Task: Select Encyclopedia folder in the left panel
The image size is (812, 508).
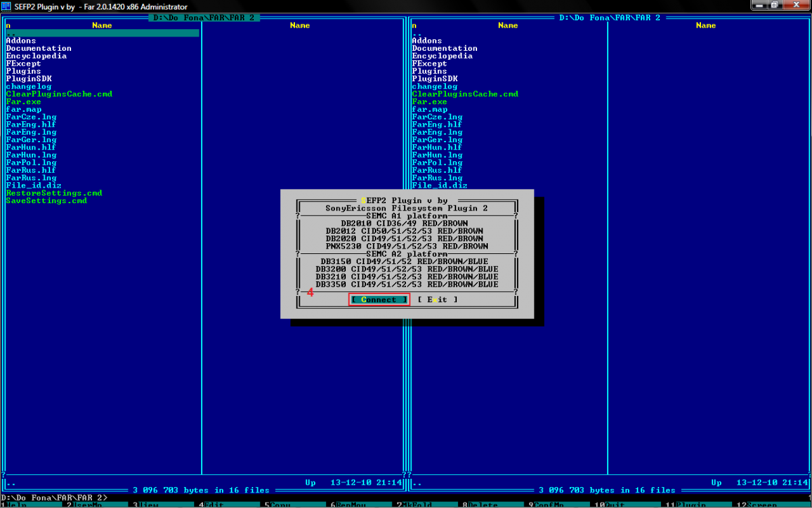Action: click(x=36, y=56)
